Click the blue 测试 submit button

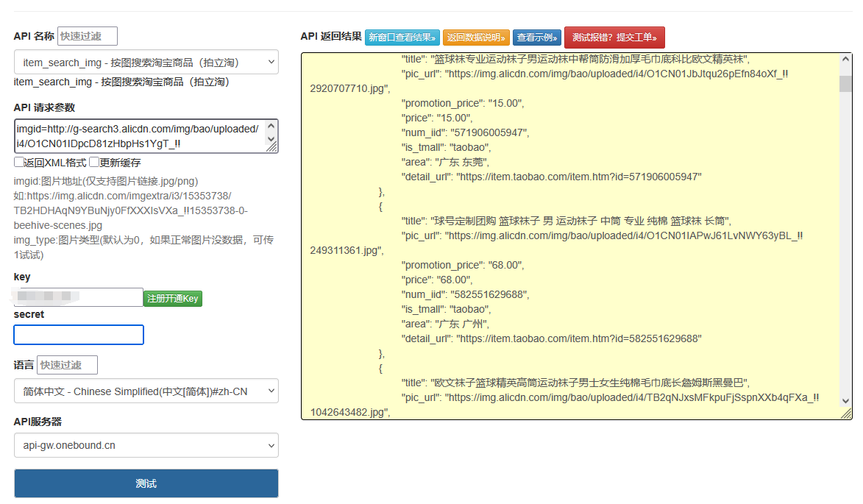click(x=146, y=483)
